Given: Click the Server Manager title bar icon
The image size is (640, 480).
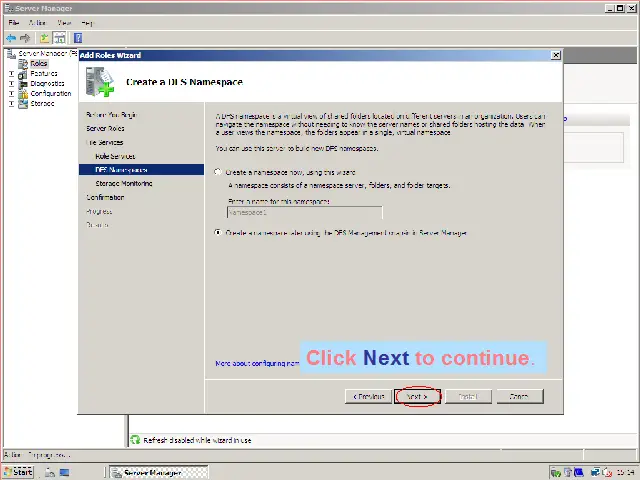Looking at the screenshot, I should click(x=9, y=8).
